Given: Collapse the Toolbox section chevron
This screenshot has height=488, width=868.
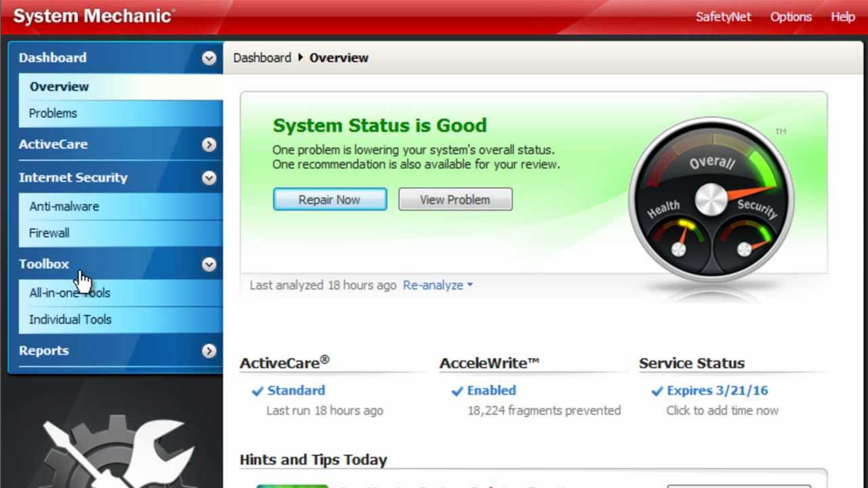Looking at the screenshot, I should click(x=209, y=264).
